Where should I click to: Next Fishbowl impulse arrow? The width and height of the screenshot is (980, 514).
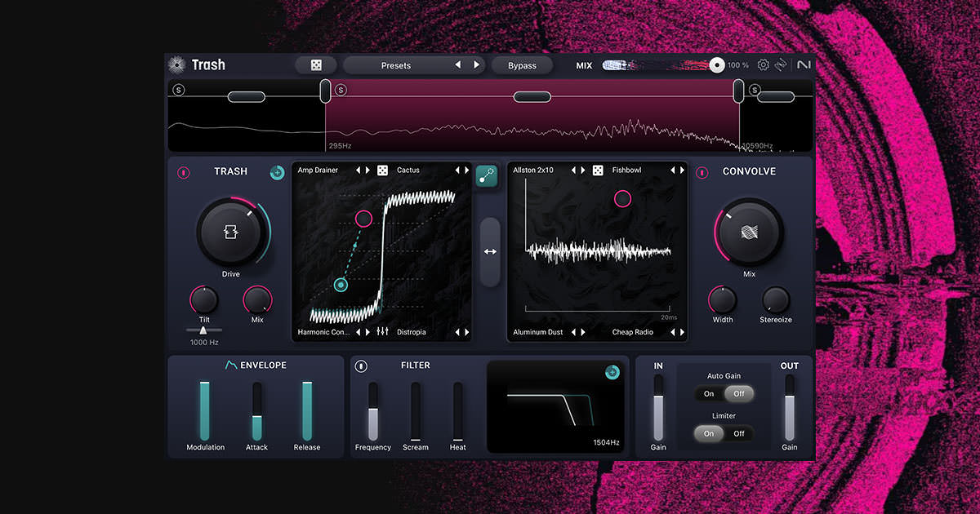[682, 171]
